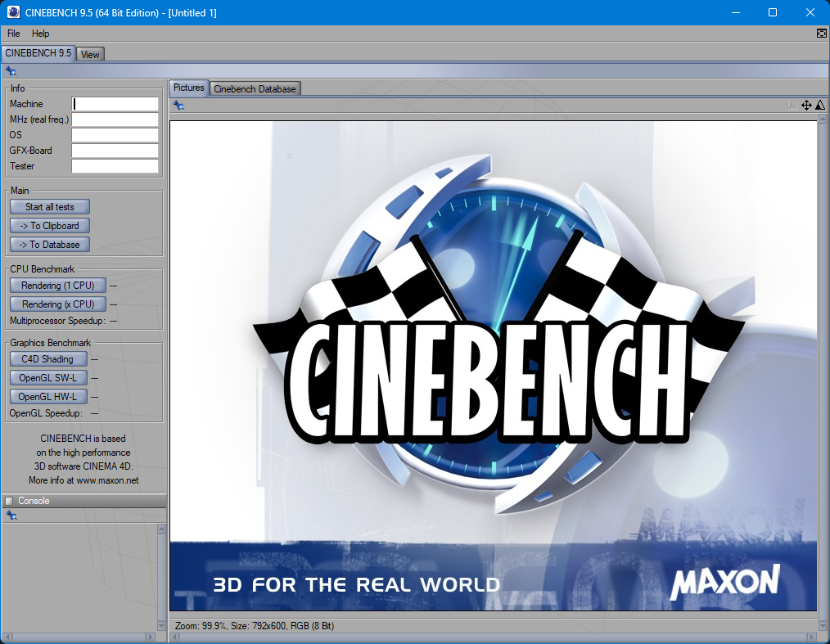Click the Console panel's scroll down arrow

(161, 625)
